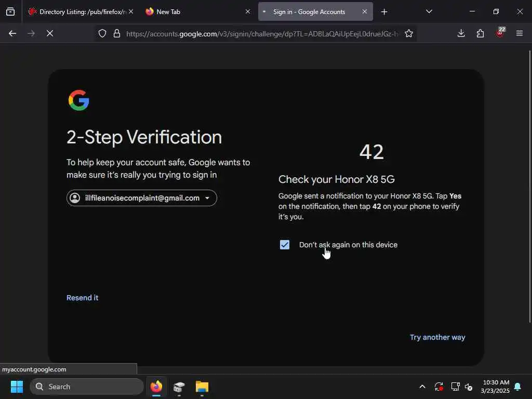Open the Windows Start menu
This screenshot has width=532, height=399.
17,387
